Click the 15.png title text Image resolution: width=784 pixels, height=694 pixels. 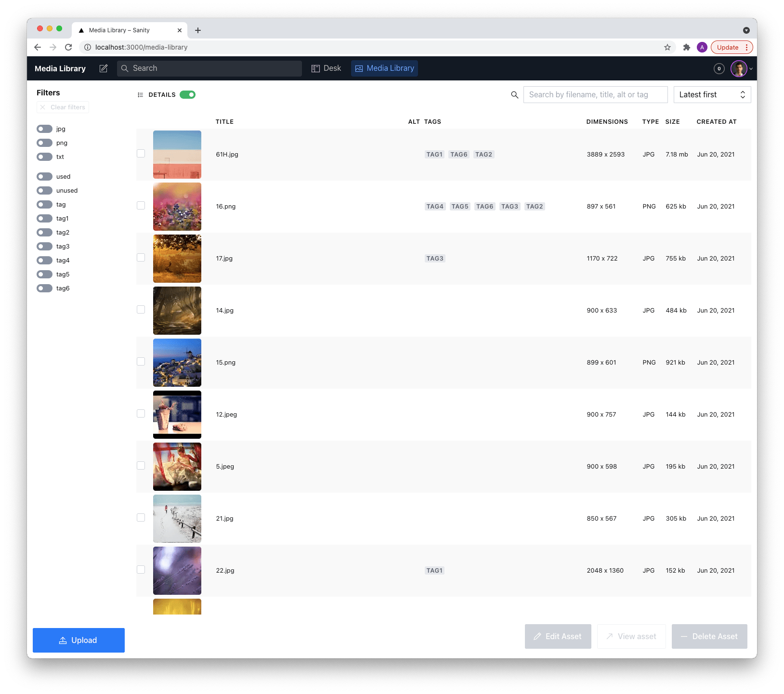pos(226,363)
